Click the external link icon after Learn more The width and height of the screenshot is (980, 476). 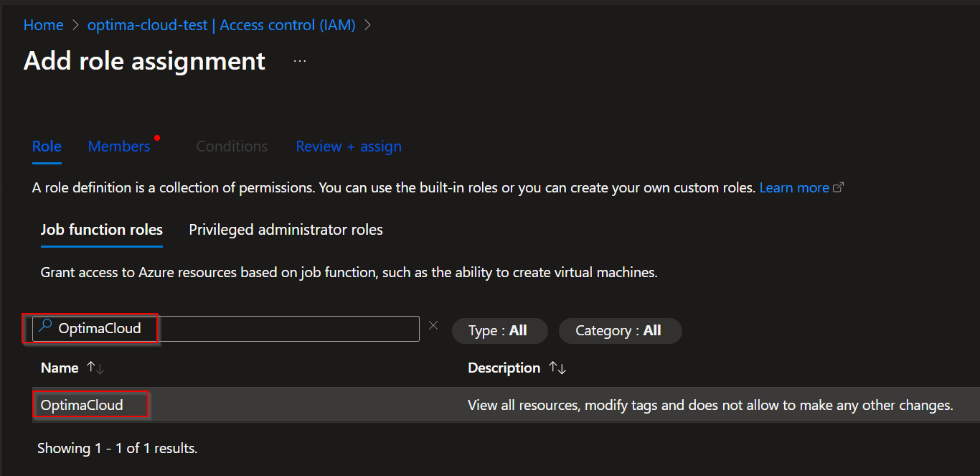click(x=838, y=187)
